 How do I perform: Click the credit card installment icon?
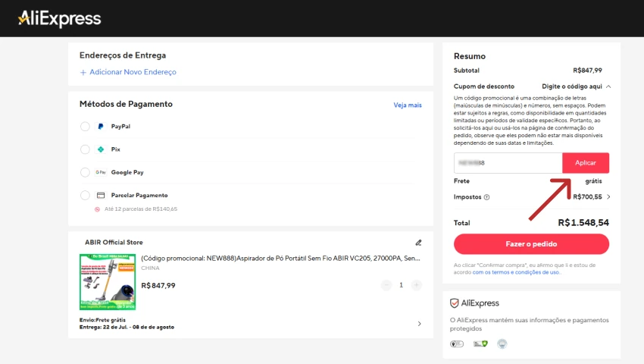click(x=101, y=196)
